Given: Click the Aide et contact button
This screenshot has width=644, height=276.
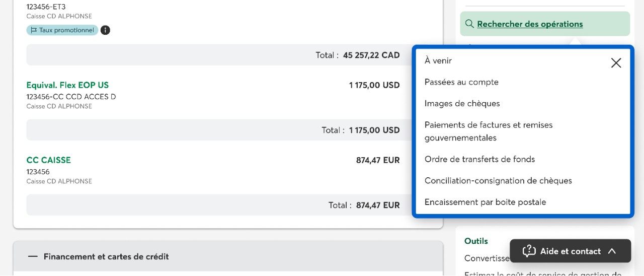Looking at the screenshot, I should pyautogui.click(x=570, y=251).
